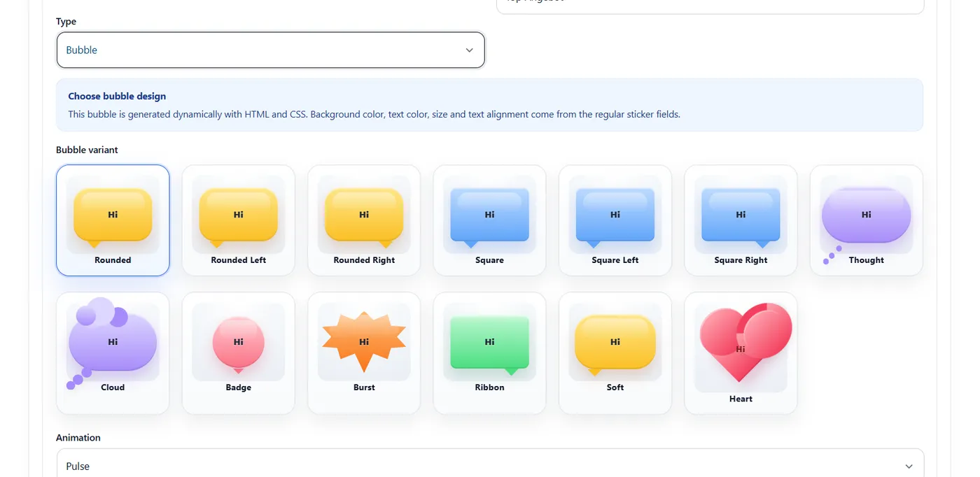Click the "Type" field label
Screen dimensions: 980x477
(x=66, y=22)
